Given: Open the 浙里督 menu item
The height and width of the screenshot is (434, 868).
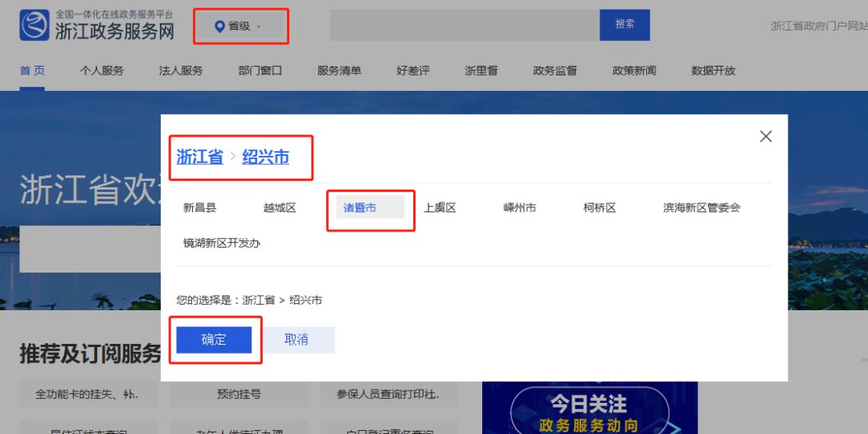Looking at the screenshot, I should [481, 71].
